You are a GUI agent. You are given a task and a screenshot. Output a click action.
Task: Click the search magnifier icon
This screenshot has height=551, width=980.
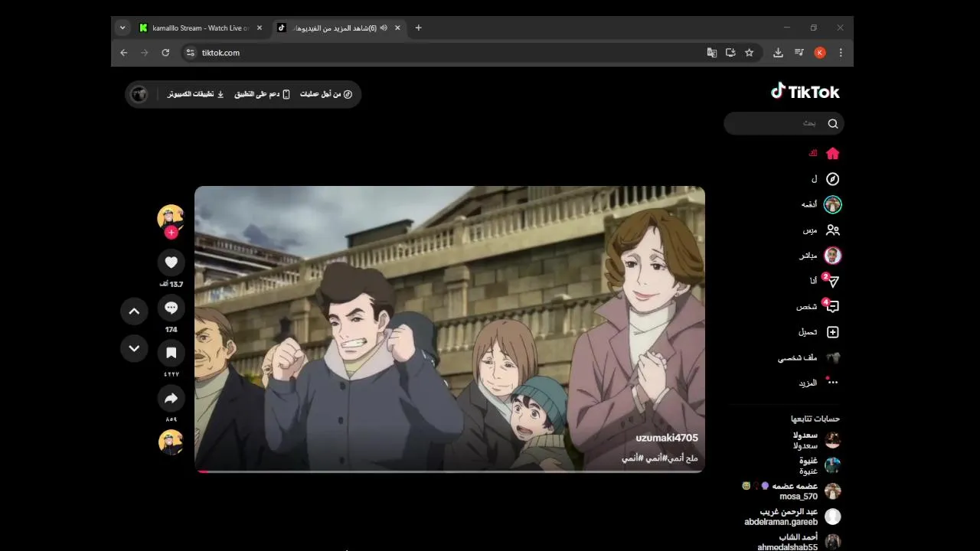(x=833, y=123)
